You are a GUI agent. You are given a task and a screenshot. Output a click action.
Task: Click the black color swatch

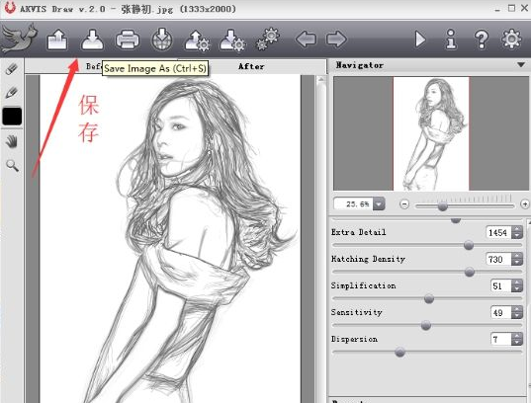click(12, 117)
